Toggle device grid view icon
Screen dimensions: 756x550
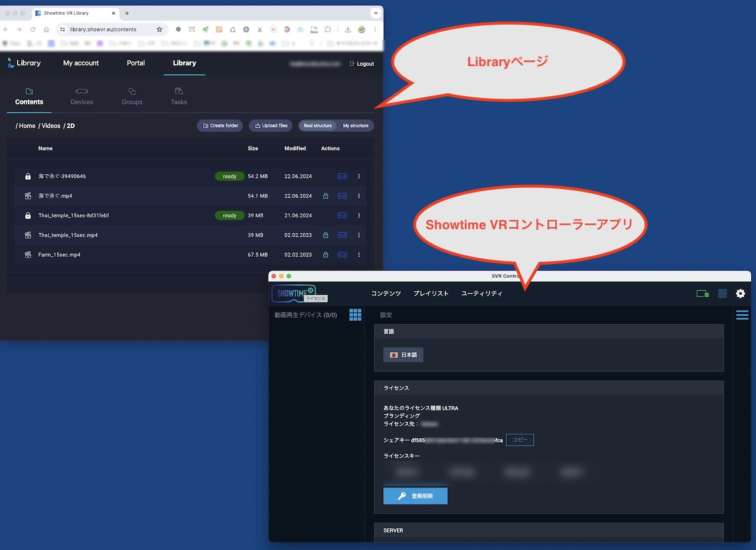pos(355,314)
